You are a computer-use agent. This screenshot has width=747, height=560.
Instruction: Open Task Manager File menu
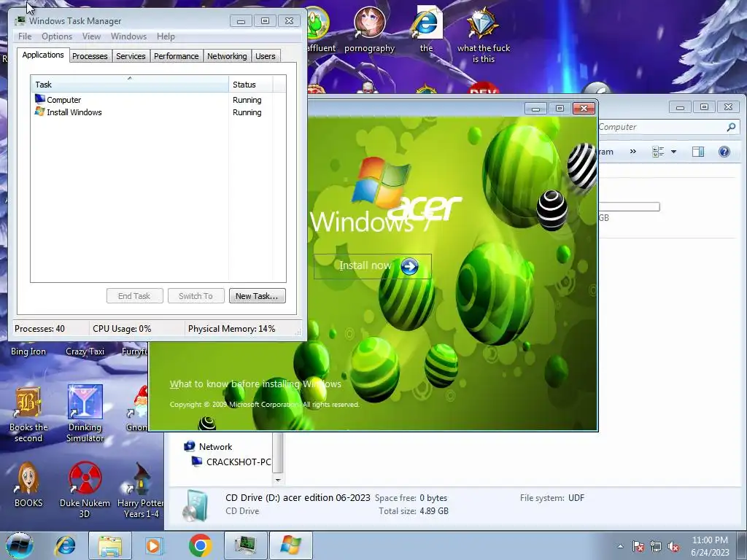point(25,36)
